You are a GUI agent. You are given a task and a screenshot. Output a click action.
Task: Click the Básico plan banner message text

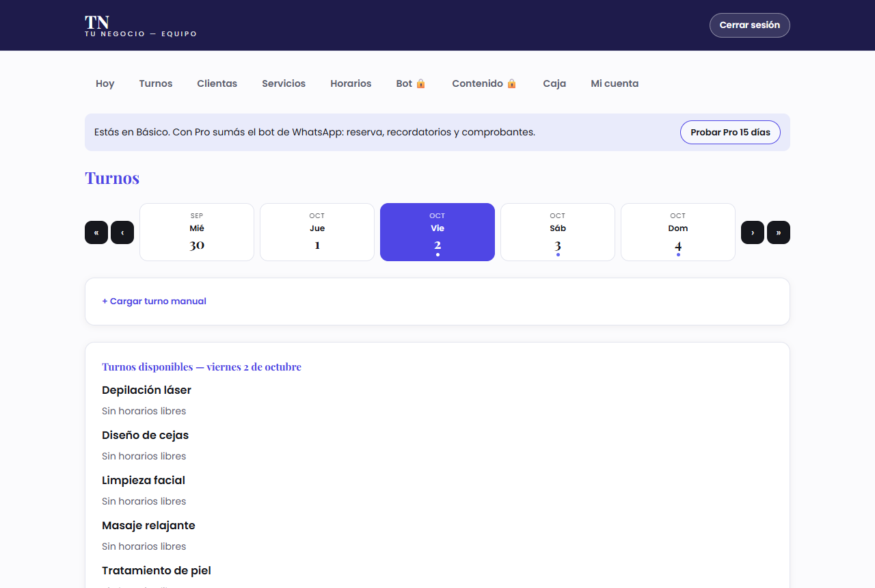tap(314, 132)
